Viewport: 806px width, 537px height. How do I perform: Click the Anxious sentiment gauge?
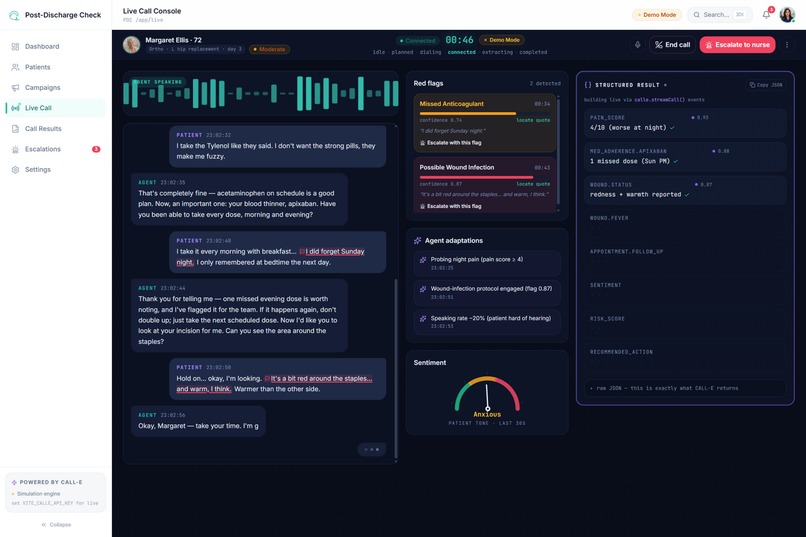(x=487, y=396)
